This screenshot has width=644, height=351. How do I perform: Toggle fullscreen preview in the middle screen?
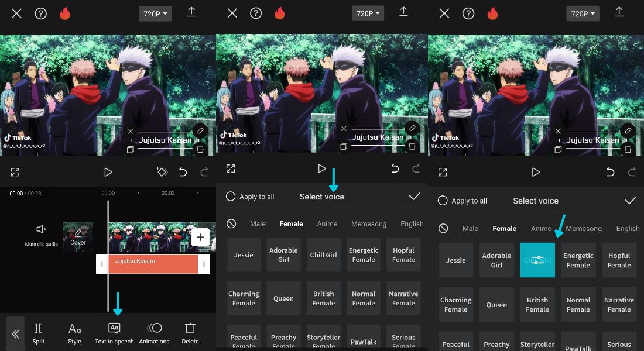tap(231, 168)
